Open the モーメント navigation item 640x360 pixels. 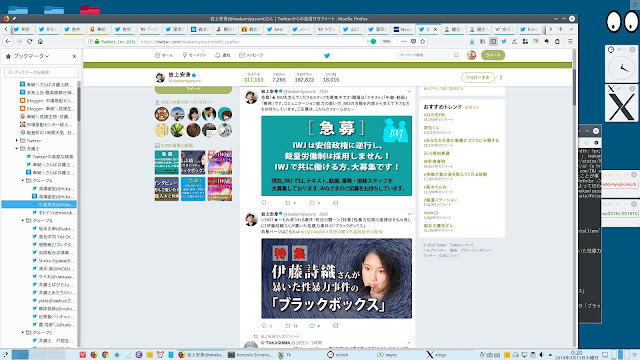[194, 55]
